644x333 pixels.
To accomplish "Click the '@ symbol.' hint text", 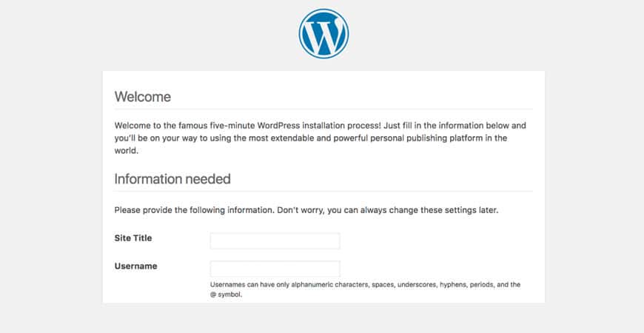I will click(x=226, y=295).
